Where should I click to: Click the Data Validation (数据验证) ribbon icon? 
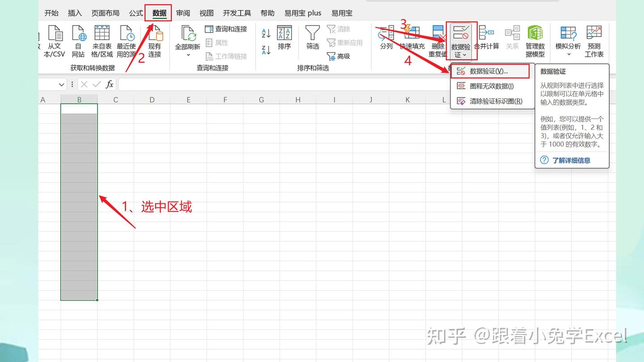[x=461, y=33]
